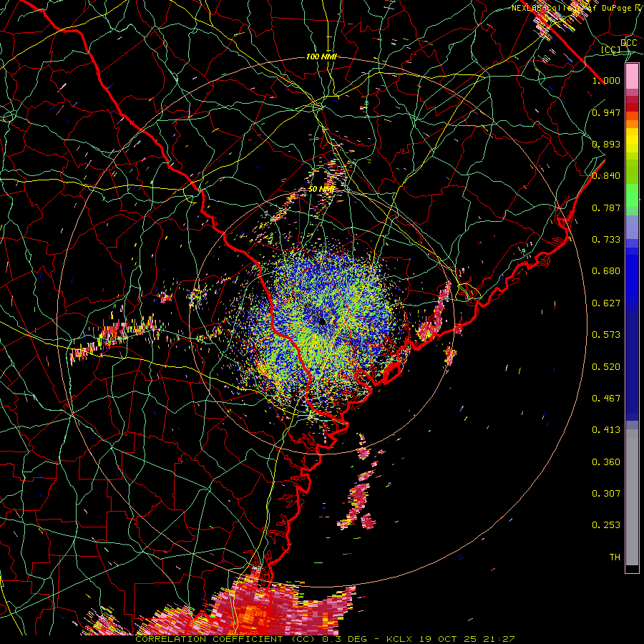Screen dimensions: 644x644
Task: Click the 0.947 scale label
Action: [x=606, y=112]
